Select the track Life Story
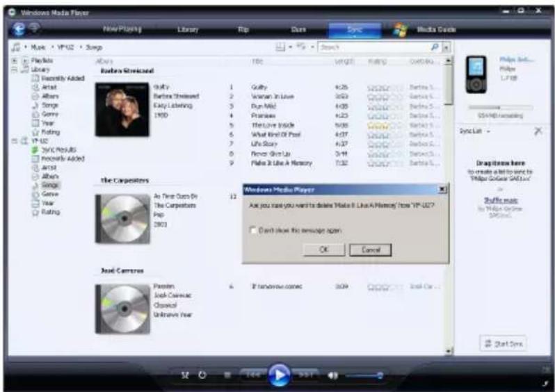This screenshot has width=555, height=392. 264,144
